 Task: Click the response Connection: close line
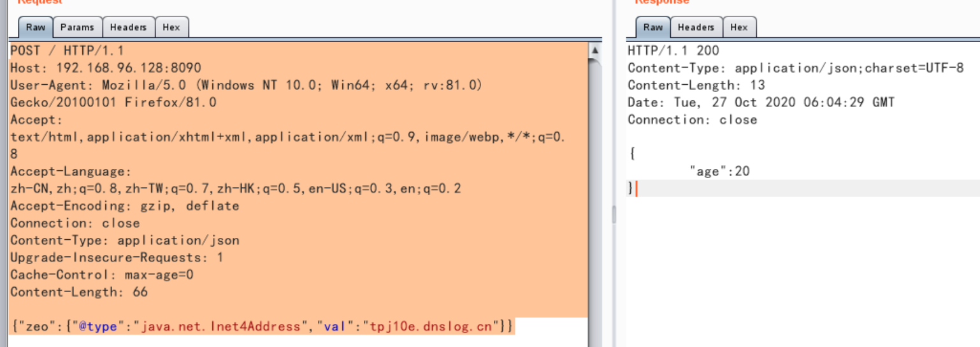point(693,119)
